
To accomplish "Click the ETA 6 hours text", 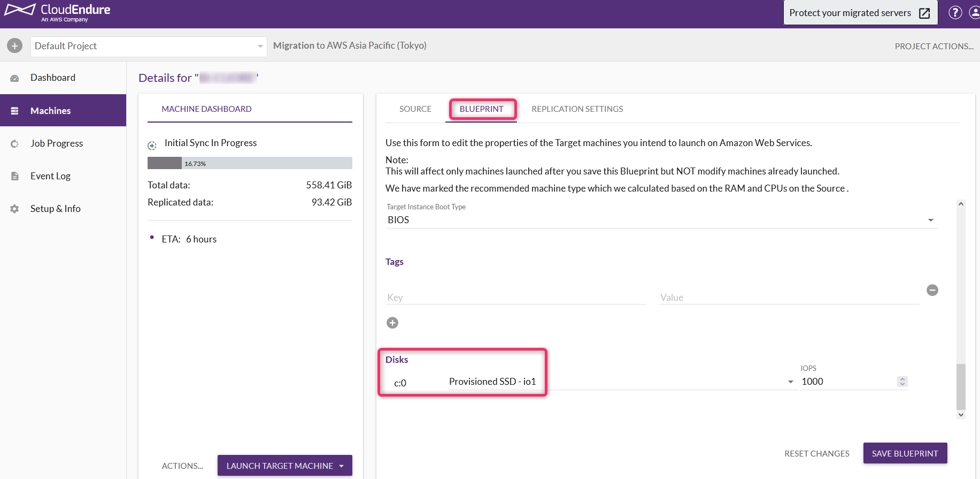I will pyautogui.click(x=189, y=239).
